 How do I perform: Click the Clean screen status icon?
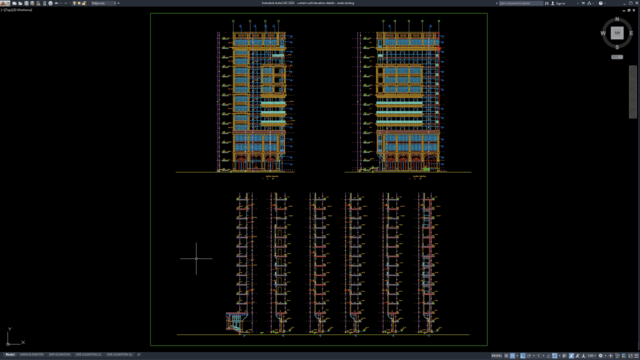tap(631, 356)
